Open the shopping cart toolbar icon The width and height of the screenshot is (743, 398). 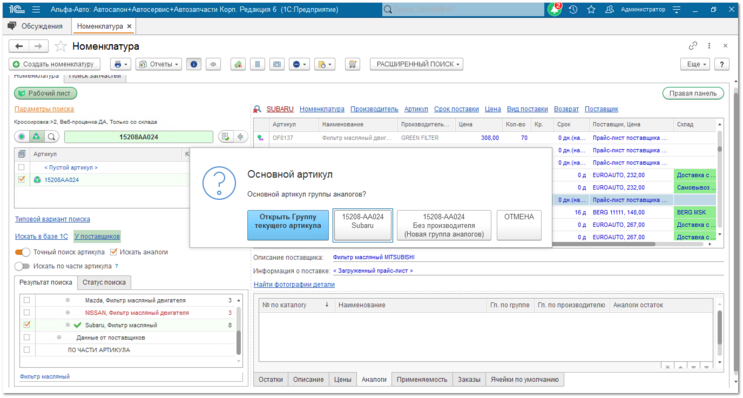[x=352, y=64]
